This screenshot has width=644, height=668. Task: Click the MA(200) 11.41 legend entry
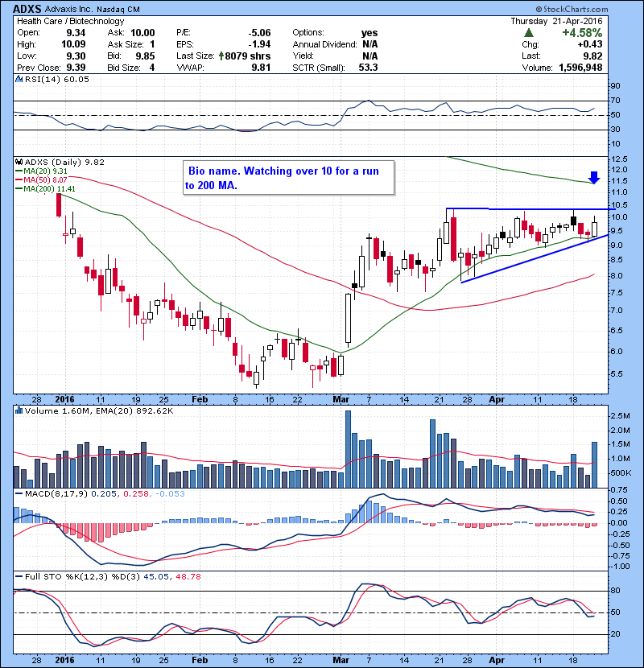46,188
